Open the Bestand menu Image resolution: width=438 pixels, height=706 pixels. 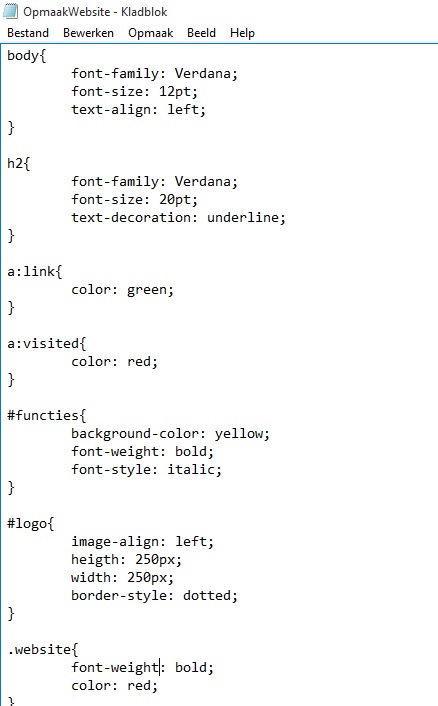tap(28, 33)
